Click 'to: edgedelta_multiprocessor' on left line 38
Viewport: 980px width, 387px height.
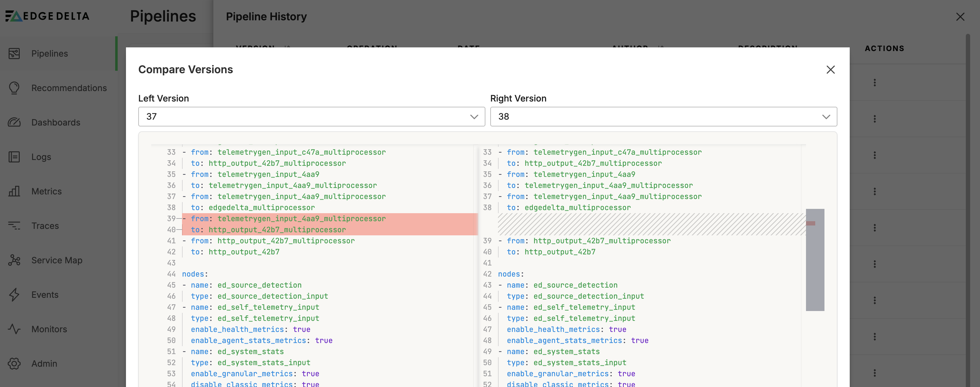tap(253, 208)
